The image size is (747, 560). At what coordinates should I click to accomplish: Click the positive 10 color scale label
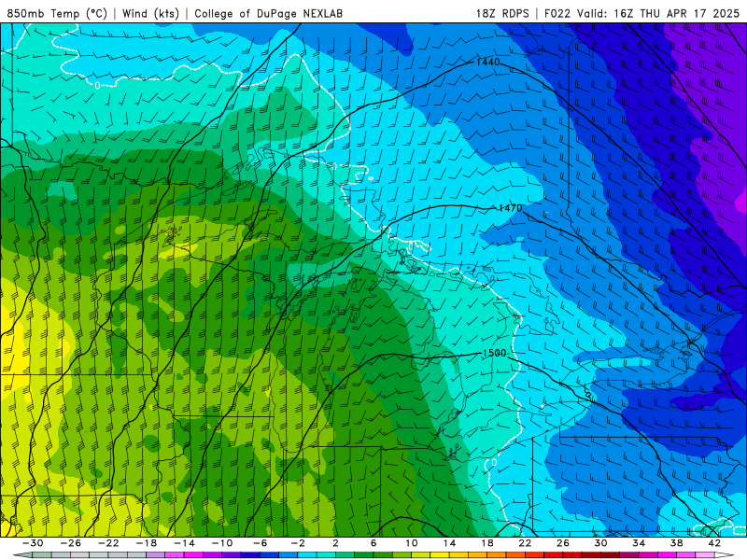coord(411,543)
